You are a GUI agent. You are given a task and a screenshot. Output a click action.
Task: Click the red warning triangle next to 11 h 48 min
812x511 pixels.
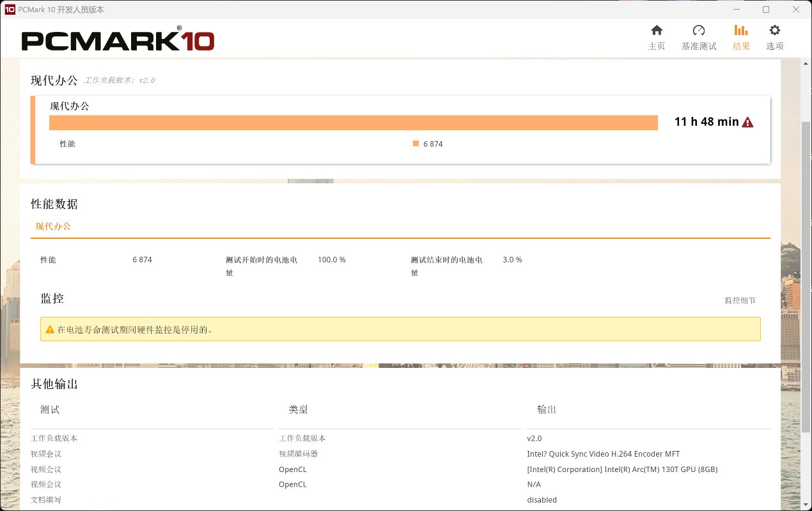[747, 122]
